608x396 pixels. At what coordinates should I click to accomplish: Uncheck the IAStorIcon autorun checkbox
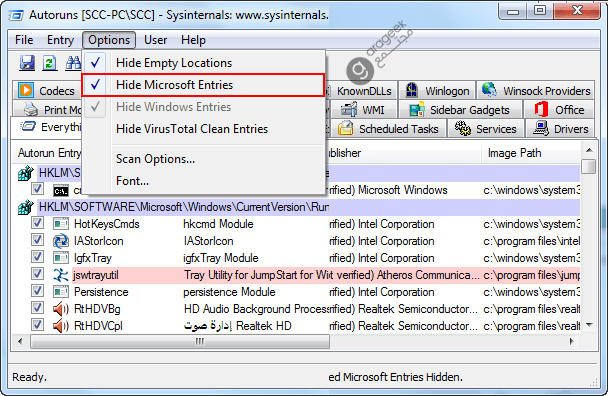click(x=37, y=240)
